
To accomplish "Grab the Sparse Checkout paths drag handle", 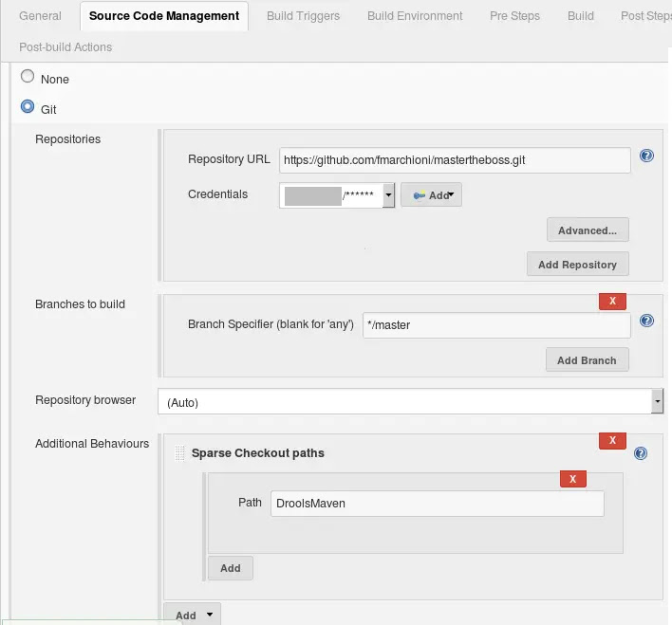I will pos(180,453).
